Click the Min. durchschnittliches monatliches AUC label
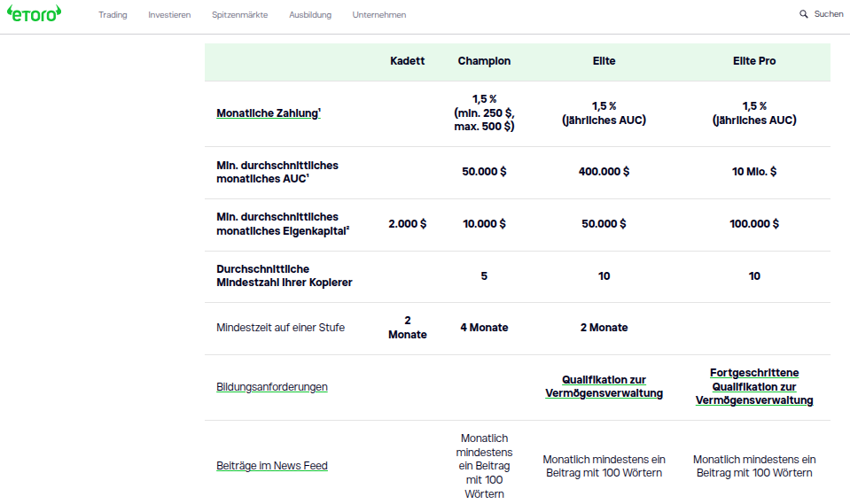The image size is (850, 504). point(277,172)
